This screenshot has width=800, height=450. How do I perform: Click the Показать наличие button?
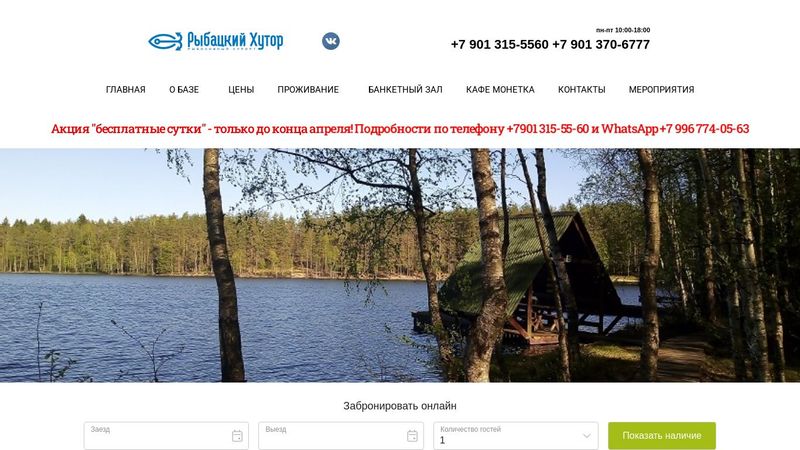(662, 436)
